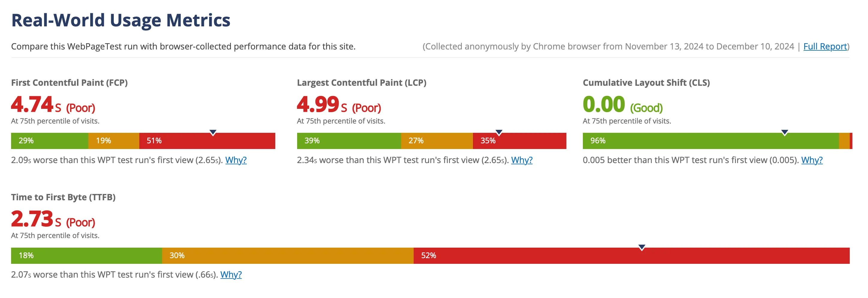Click the marker triangle above the FCP bar

pos(213,132)
